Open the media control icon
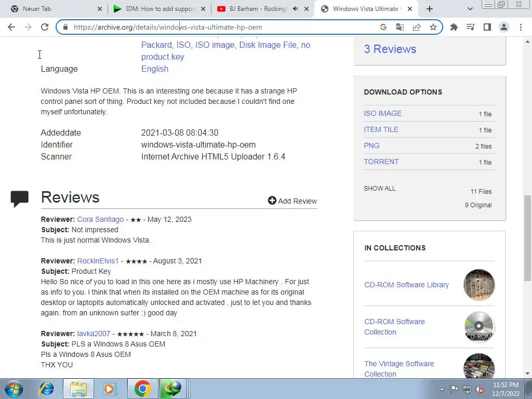Screen dimensions: 532x399 click(x=470, y=27)
